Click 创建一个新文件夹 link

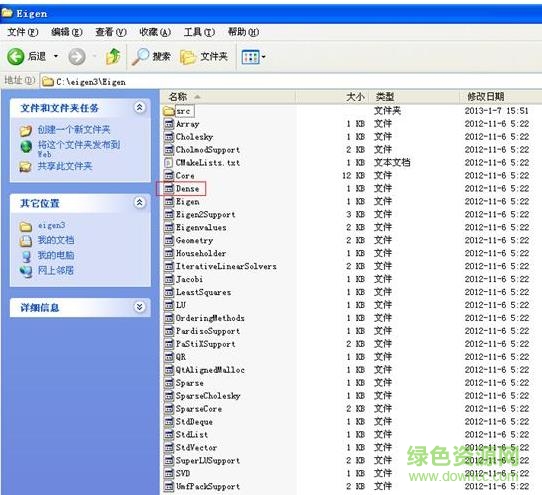[74, 130]
